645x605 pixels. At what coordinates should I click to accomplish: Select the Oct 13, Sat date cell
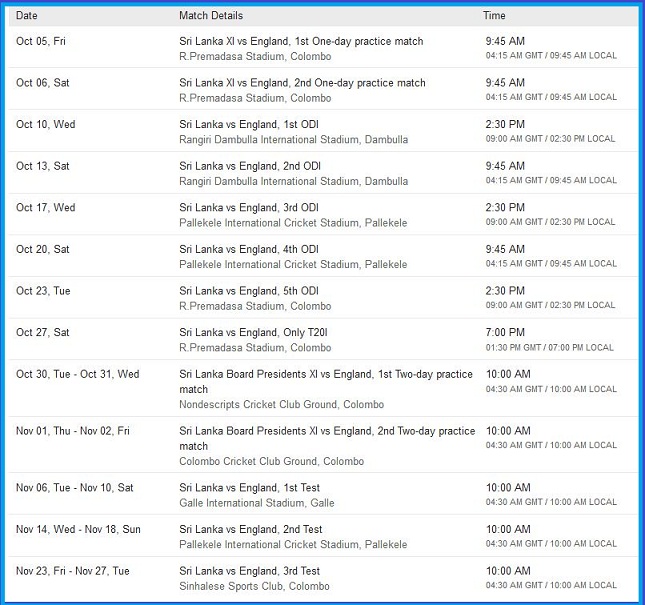43,166
